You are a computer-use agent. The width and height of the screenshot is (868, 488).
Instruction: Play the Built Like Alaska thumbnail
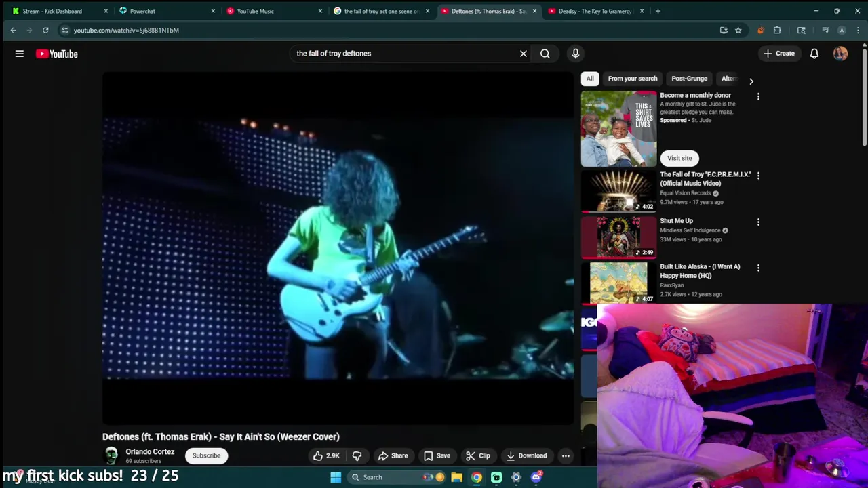[619, 283]
